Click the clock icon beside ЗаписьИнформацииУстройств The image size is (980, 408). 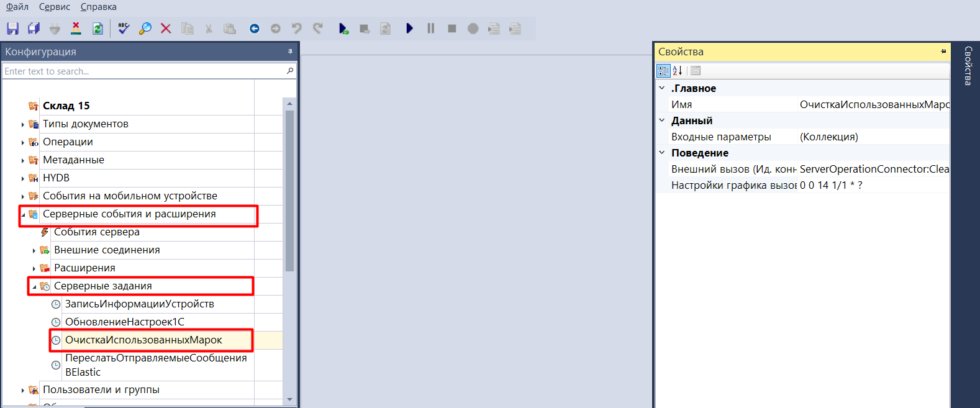[56, 304]
